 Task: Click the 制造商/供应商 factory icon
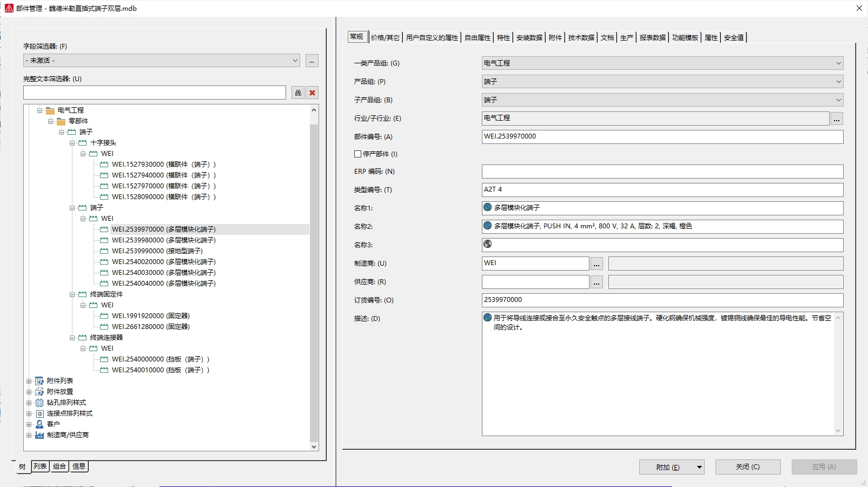tap(39, 435)
